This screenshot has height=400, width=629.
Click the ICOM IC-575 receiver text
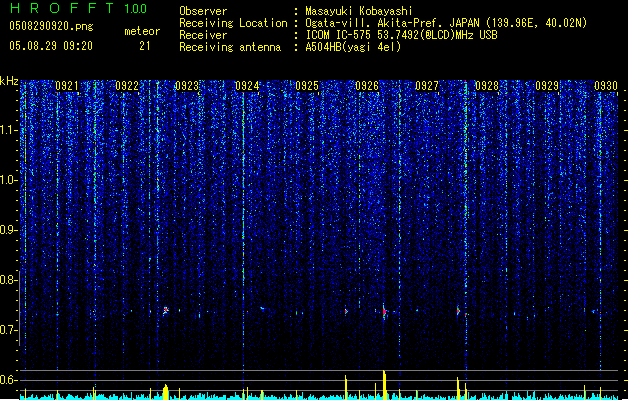401,35
